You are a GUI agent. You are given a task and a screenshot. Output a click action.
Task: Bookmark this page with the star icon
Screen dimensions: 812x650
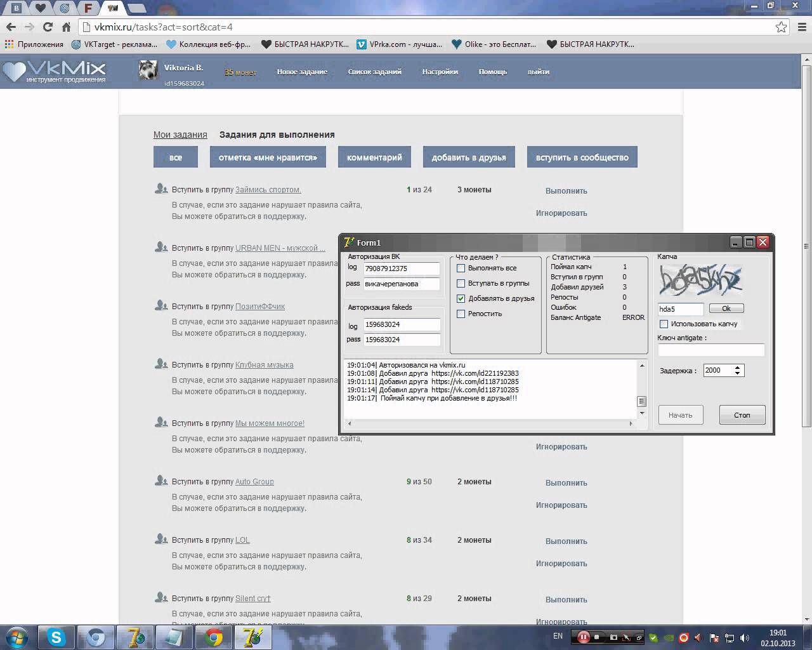781,27
